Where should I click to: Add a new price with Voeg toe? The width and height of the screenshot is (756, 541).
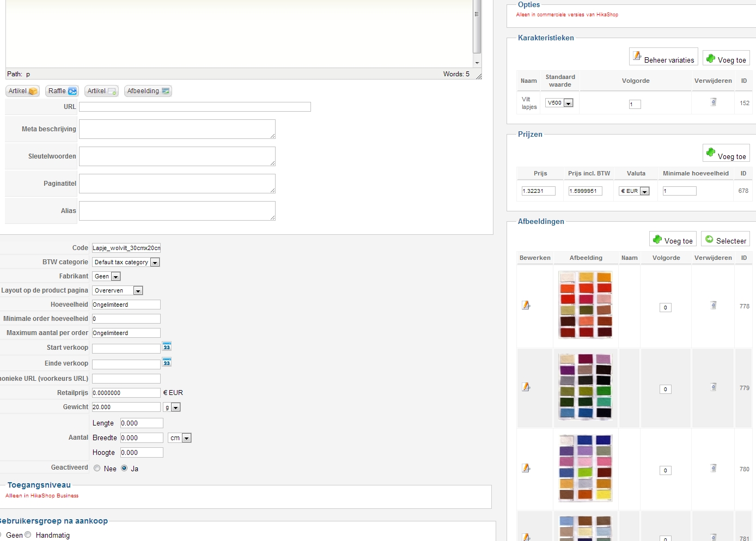point(726,154)
